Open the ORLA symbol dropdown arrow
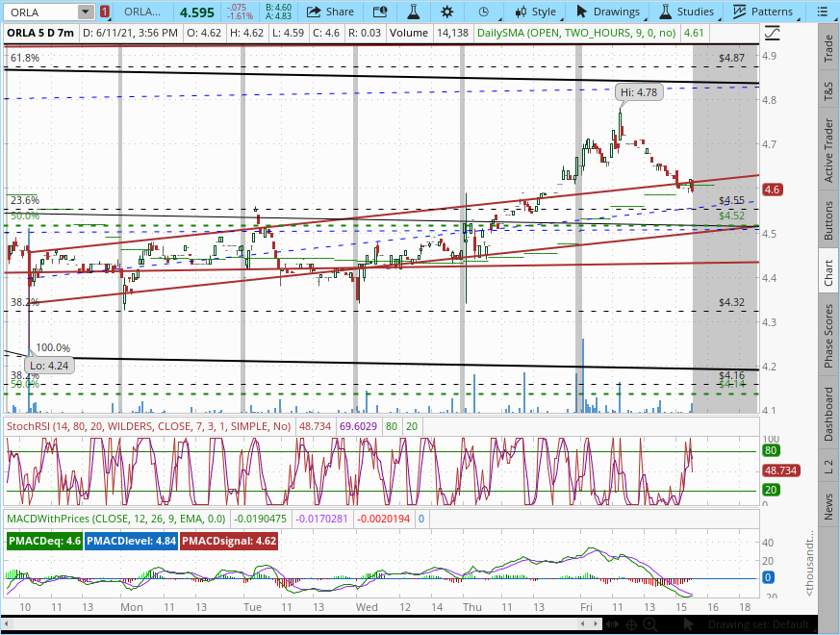Viewport: 840px width, 635px height. (x=86, y=12)
